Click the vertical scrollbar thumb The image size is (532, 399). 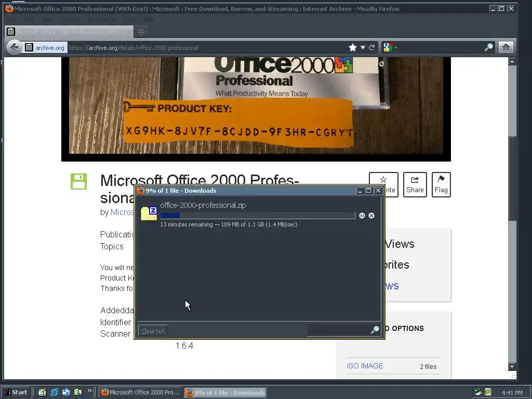pos(512,178)
